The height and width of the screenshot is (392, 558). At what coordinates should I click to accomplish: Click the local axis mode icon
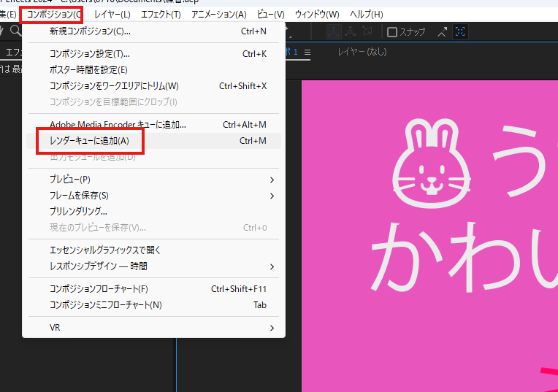pos(333,31)
